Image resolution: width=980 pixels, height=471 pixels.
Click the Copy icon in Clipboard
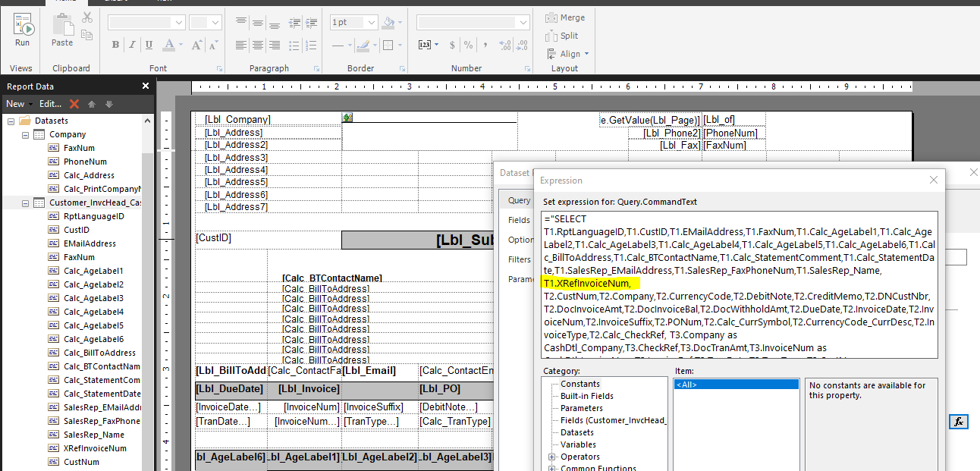coord(87,35)
